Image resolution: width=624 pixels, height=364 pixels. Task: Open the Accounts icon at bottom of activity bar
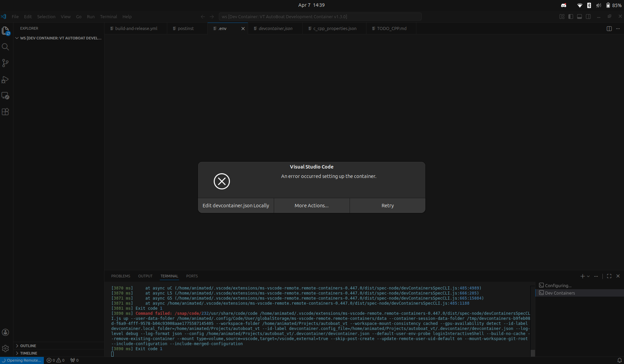pyautogui.click(x=5, y=332)
